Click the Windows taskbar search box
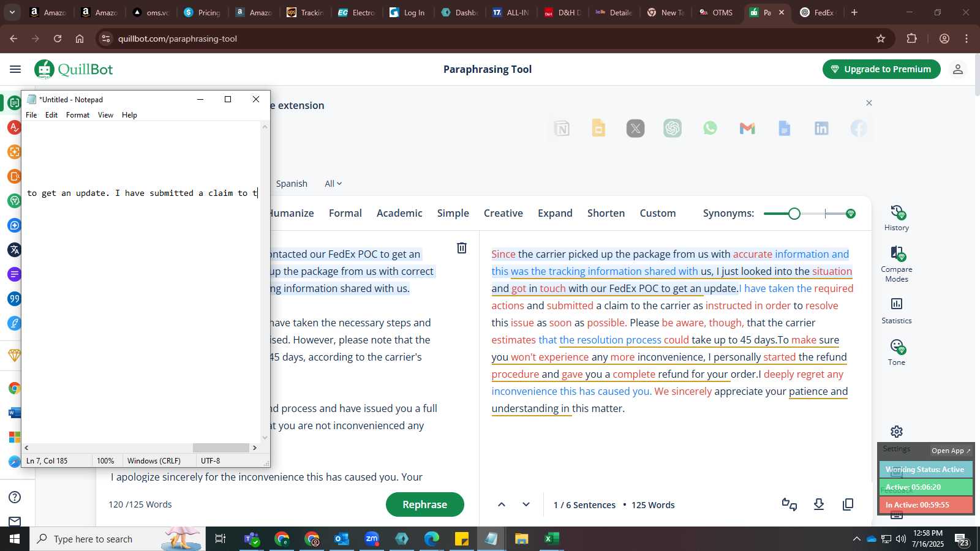This screenshot has width=980, height=551. tap(116, 539)
